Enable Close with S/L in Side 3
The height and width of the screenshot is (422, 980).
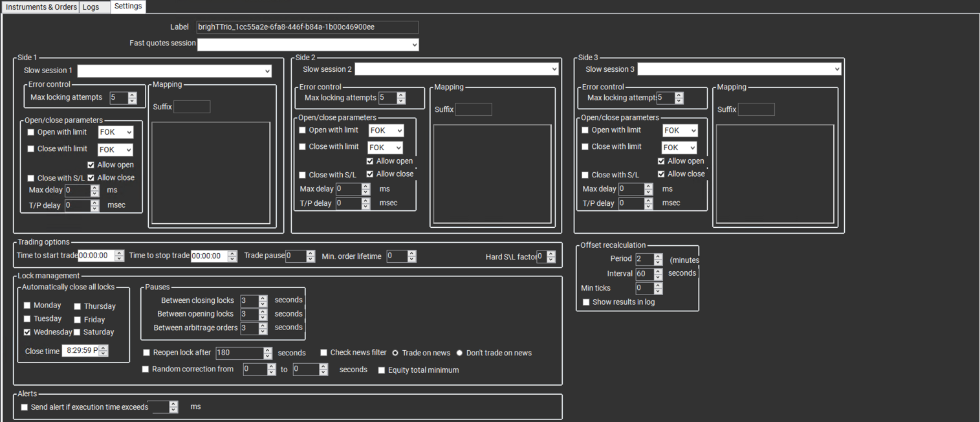[585, 174]
